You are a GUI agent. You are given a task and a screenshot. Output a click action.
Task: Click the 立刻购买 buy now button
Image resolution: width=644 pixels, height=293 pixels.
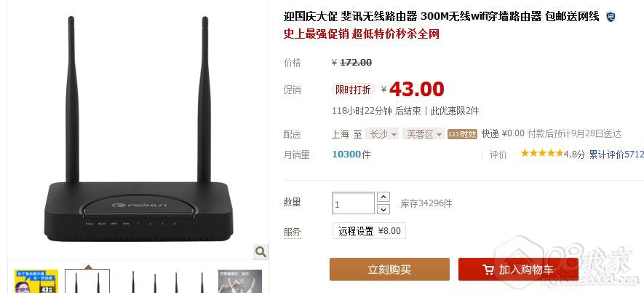pos(389,270)
